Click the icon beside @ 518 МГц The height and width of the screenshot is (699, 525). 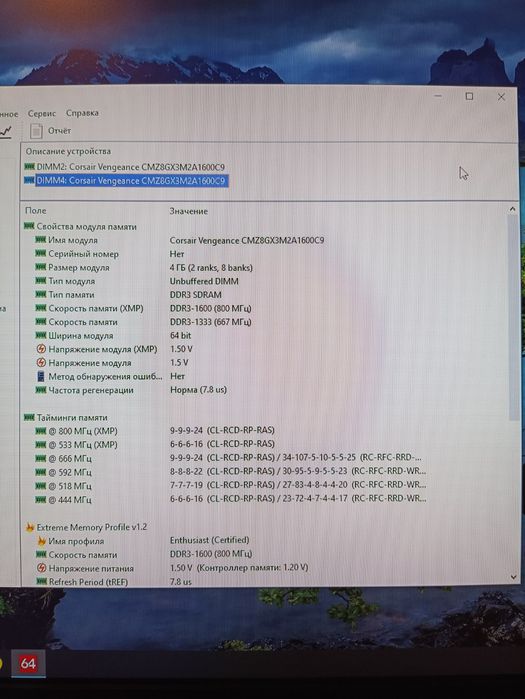[41, 485]
